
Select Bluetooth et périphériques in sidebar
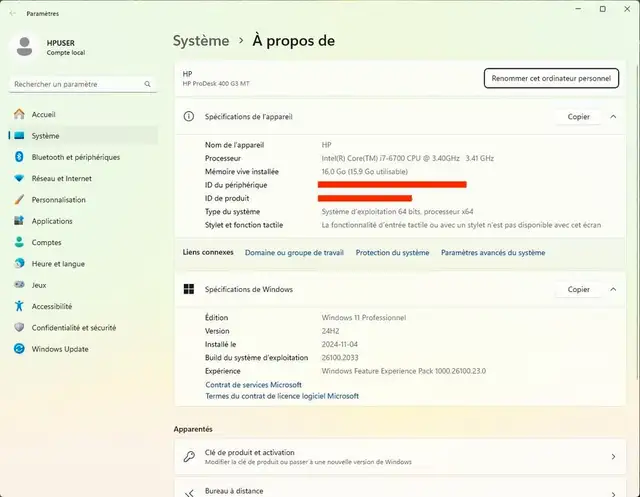click(83, 157)
